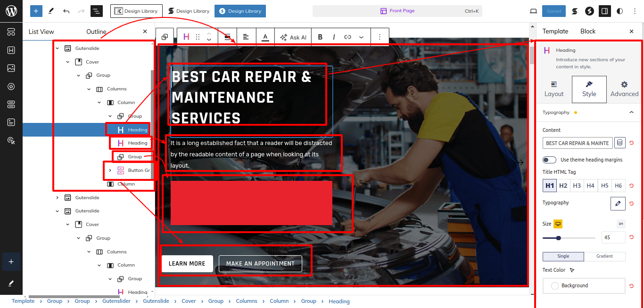
Task: Select parent group icon in block toolbar
Action: coord(165,37)
